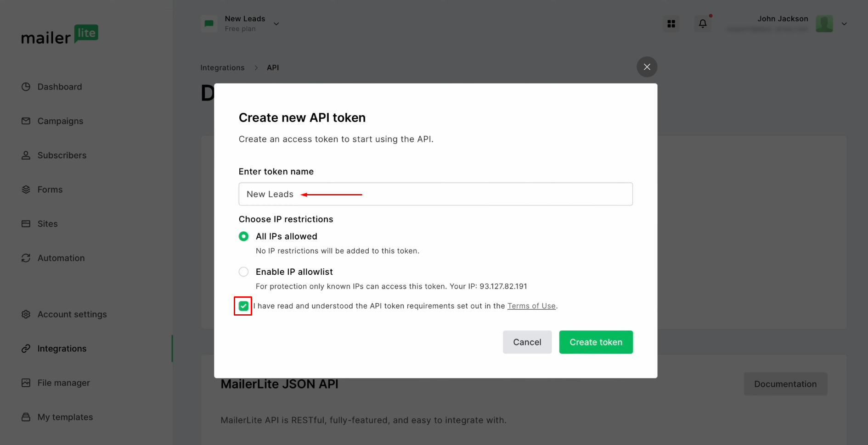The width and height of the screenshot is (868, 445).
Task: Click the New Leads account flag icon
Action: [x=209, y=23]
